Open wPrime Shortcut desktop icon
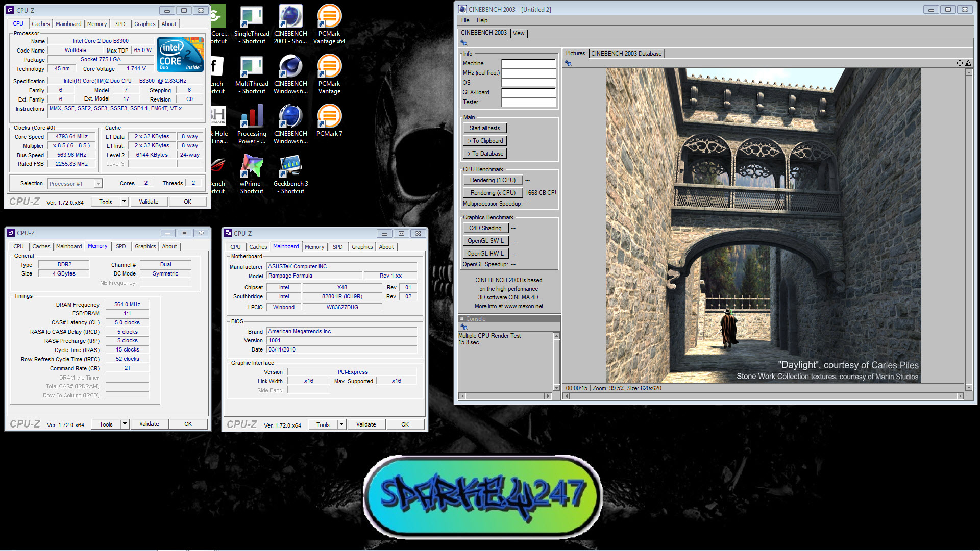The image size is (980, 551). pyautogui.click(x=252, y=174)
